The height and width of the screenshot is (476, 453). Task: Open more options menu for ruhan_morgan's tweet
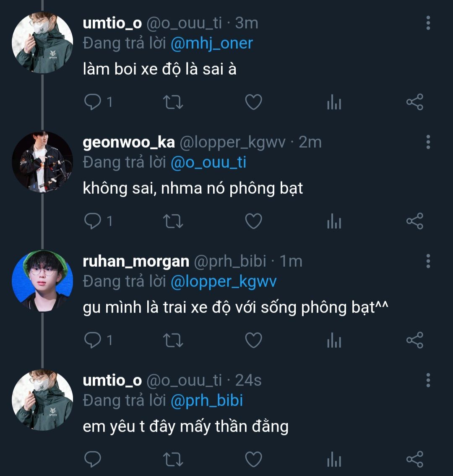click(x=428, y=261)
